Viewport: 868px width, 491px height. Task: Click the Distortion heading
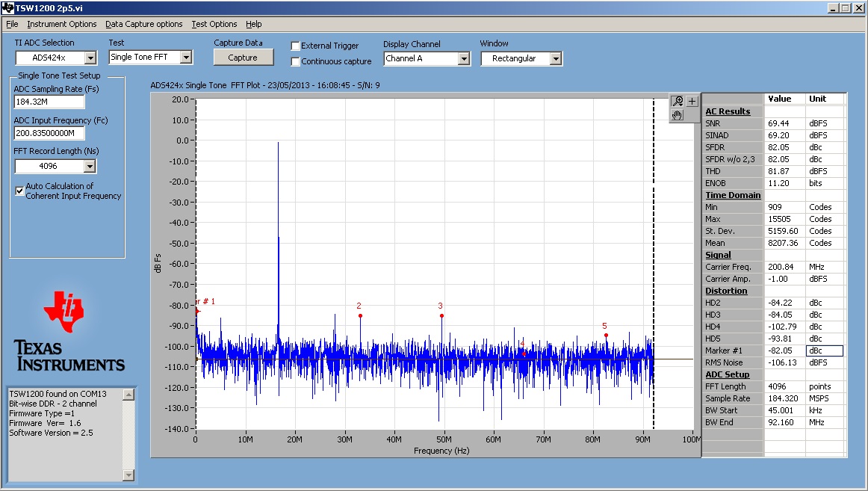726,291
